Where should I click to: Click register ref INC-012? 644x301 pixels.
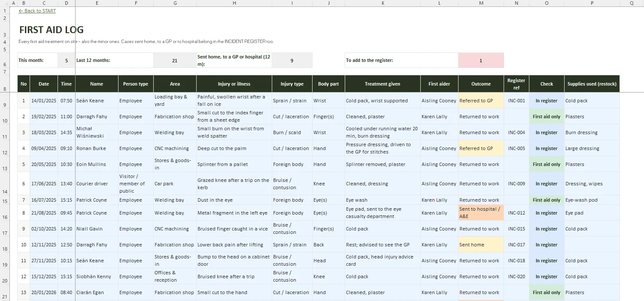coord(516,213)
